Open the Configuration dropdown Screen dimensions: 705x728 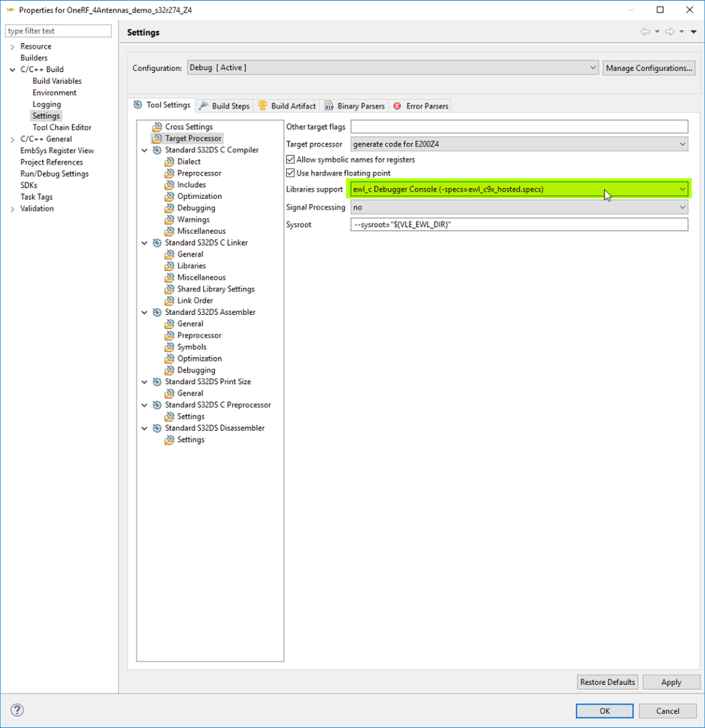pyautogui.click(x=393, y=68)
